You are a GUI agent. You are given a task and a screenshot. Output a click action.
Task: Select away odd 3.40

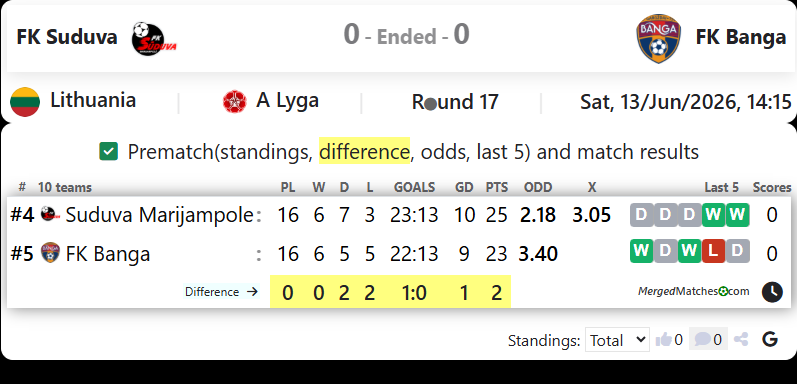pos(538,253)
